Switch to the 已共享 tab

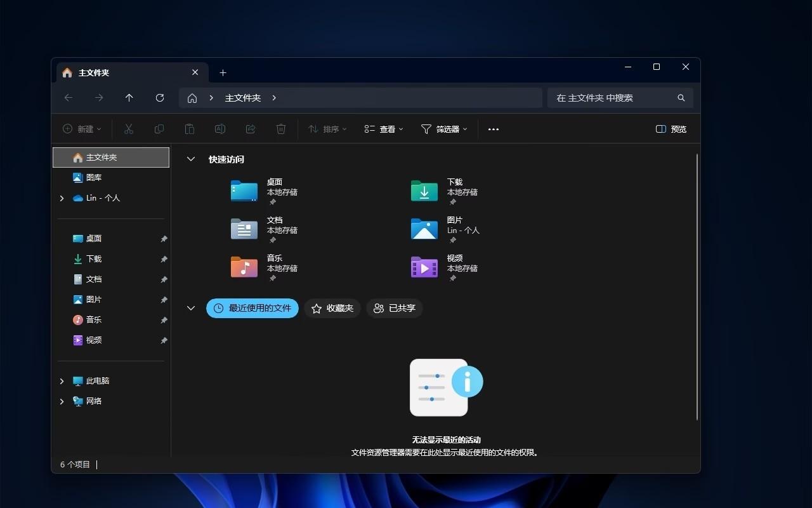[x=395, y=308]
